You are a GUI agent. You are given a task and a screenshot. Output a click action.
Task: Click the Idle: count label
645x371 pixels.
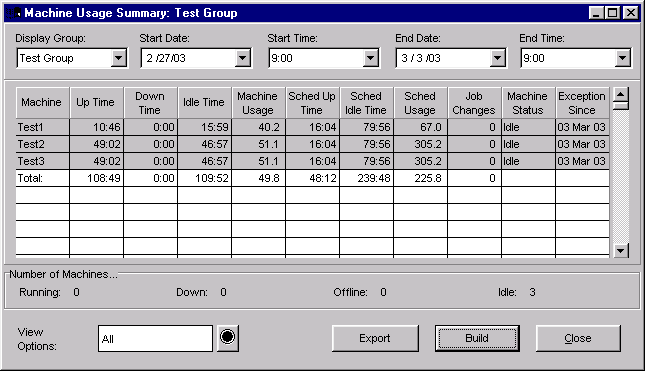pyautogui.click(x=507, y=292)
